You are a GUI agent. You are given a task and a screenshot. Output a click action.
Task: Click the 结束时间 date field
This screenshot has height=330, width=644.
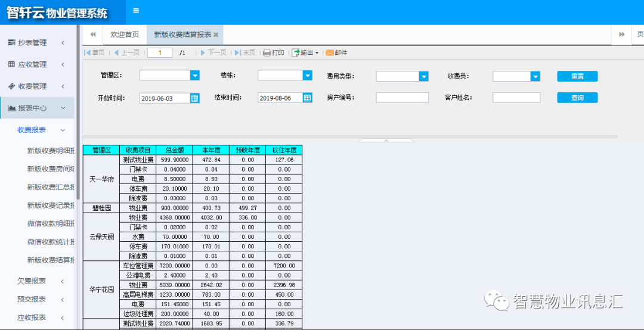280,98
